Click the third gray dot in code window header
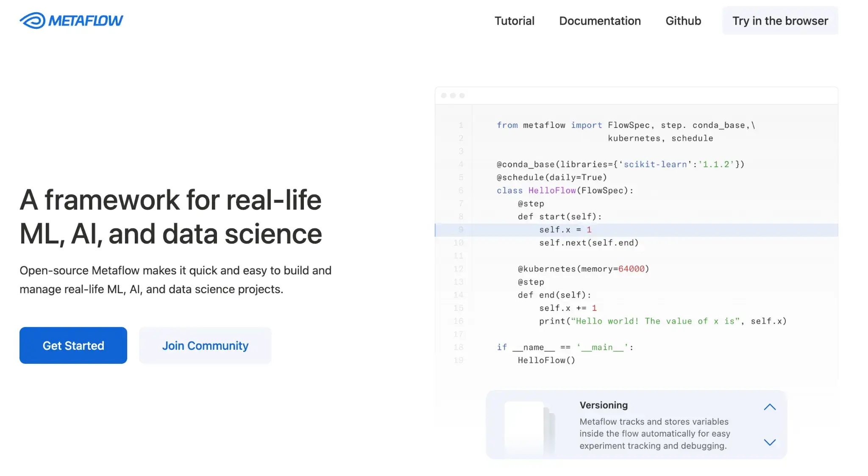 tap(462, 96)
